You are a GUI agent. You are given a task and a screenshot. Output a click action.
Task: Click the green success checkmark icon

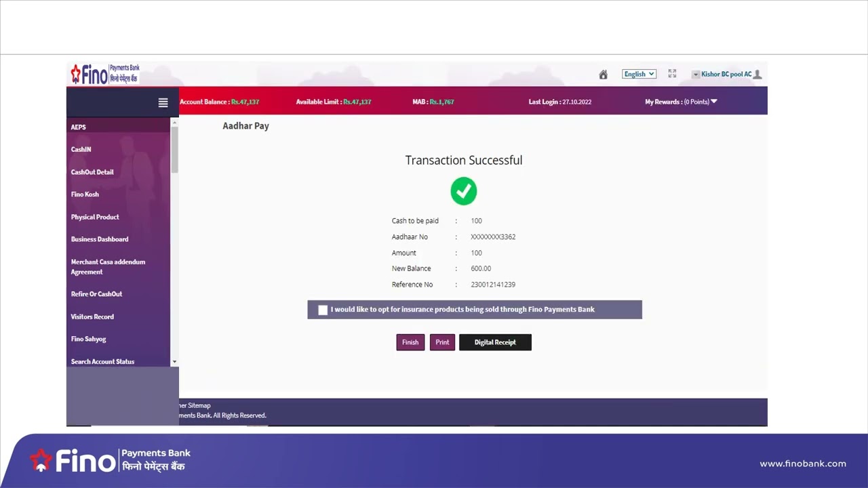[464, 191]
